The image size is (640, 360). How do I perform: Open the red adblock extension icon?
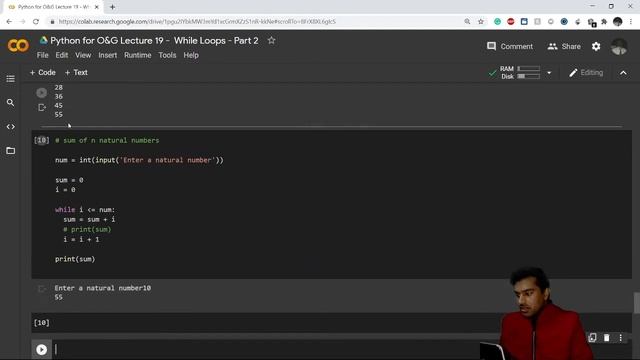click(x=511, y=22)
